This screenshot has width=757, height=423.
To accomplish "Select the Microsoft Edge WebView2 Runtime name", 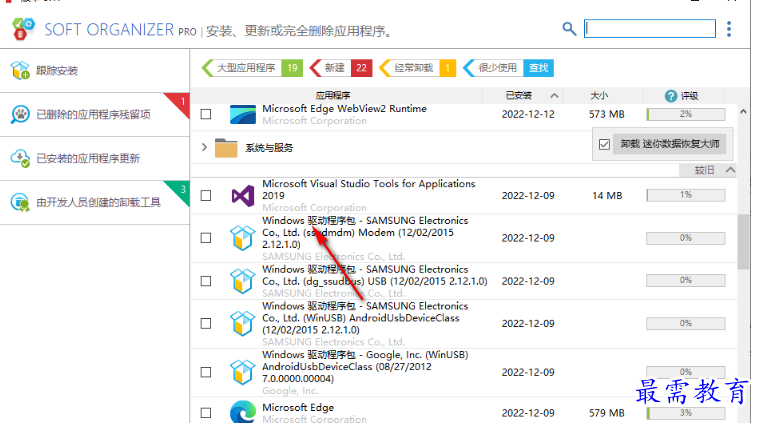I will 344,109.
